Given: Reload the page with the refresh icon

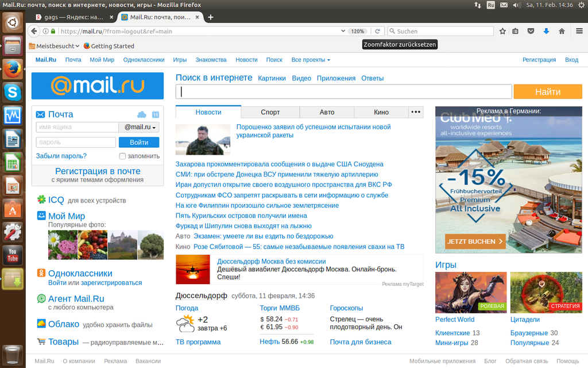Looking at the screenshot, I should (377, 31).
